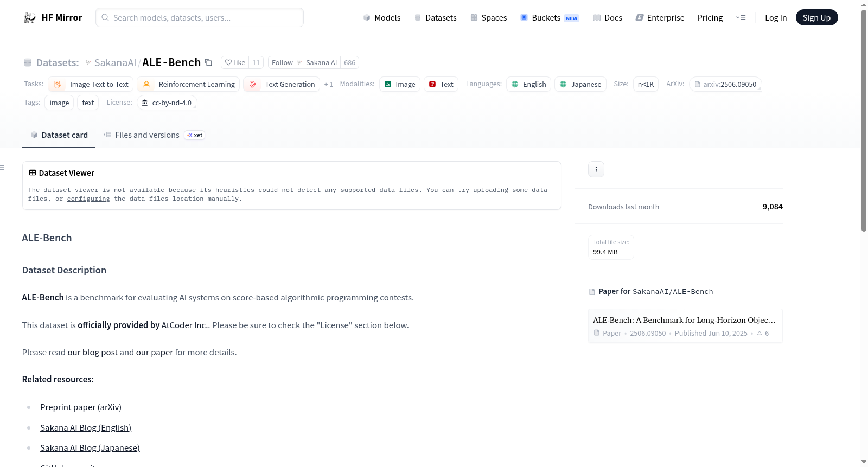
Task: Click the 'Related resources:' text
Action: [58, 379]
